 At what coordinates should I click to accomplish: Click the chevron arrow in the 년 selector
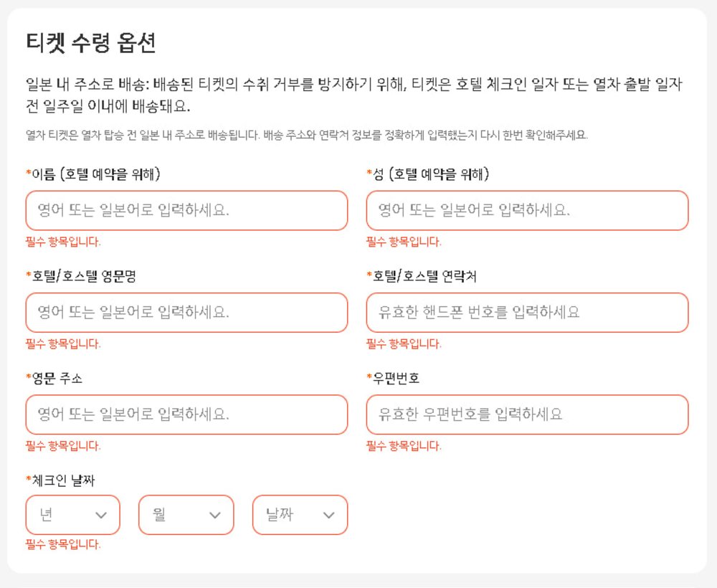(101, 515)
